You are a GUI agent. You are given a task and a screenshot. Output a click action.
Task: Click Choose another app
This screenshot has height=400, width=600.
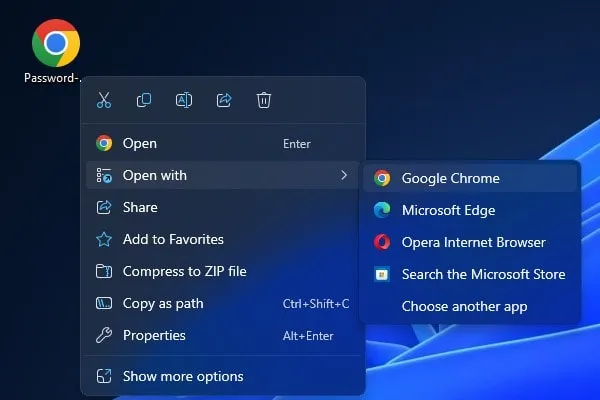pyautogui.click(x=470, y=306)
